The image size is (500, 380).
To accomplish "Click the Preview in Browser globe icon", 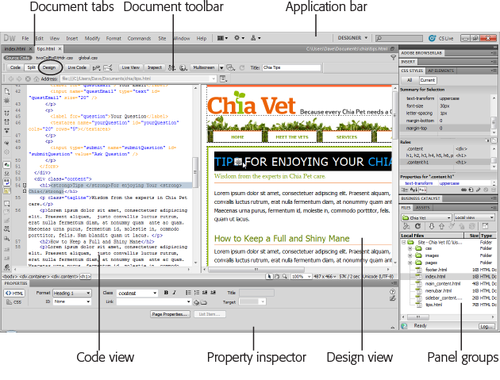I will 183,68.
